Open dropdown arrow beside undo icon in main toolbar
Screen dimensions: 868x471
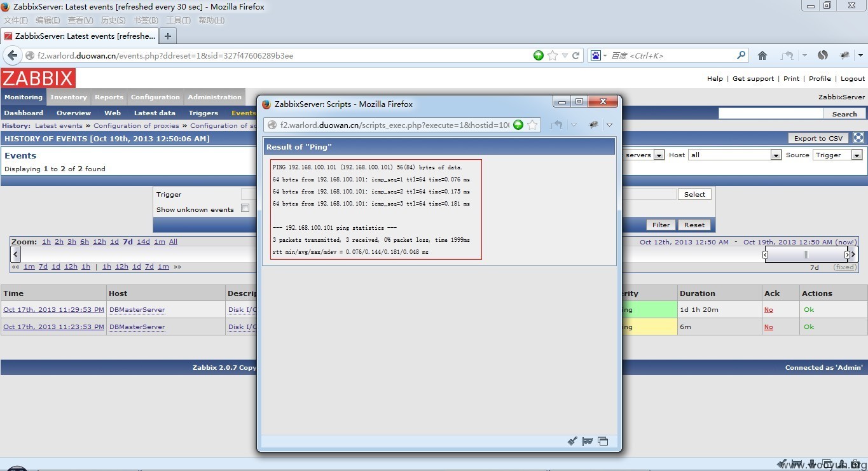pyautogui.click(x=804, y=55)
